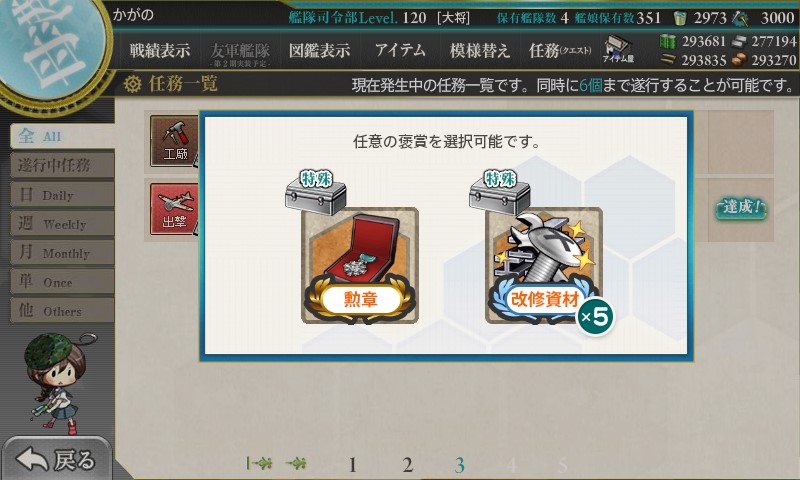
Task: Open the 戦績表示 menu
Action: [159, 50]
